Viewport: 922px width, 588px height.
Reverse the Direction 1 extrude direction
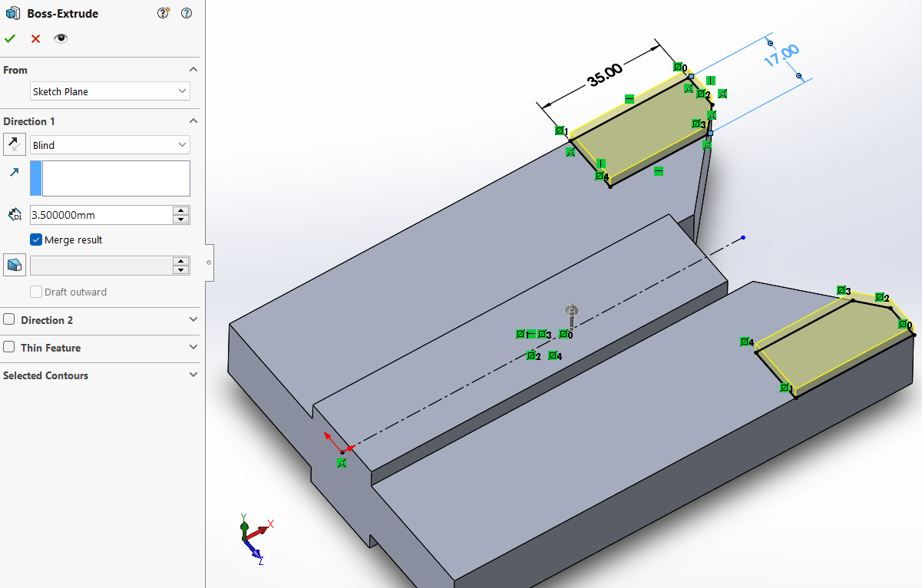[x=15, y=144]
